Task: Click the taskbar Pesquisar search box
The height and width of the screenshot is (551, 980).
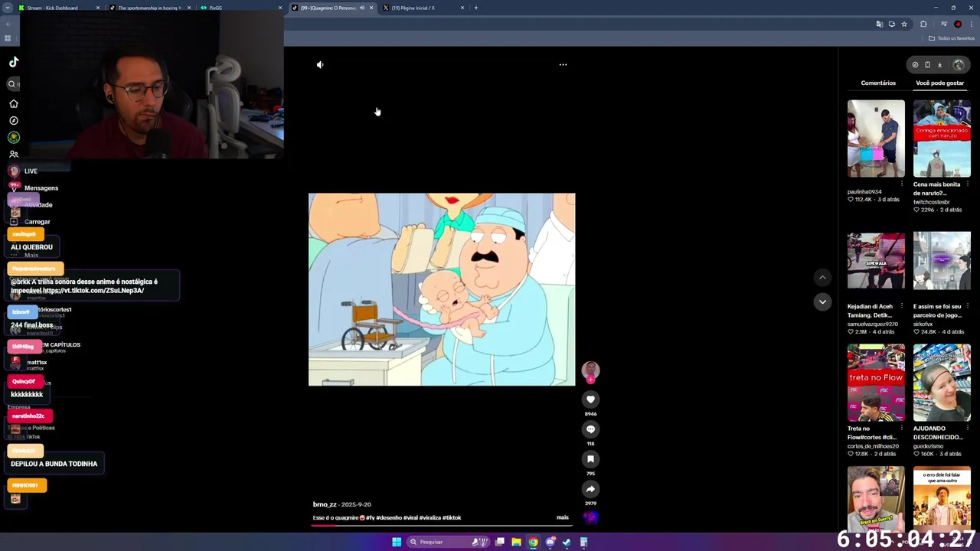Action: point(448,542)
